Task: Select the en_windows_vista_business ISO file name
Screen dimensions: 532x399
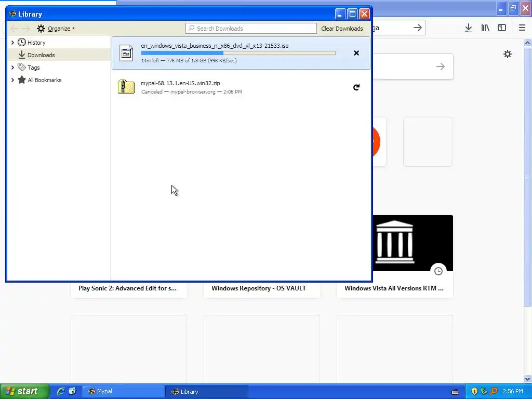Action: [x=215, y=46]
